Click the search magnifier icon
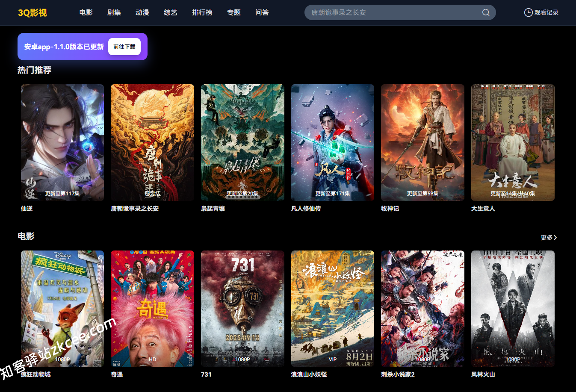The width and height of the screenshot is (576, 392). pos(486,12)
